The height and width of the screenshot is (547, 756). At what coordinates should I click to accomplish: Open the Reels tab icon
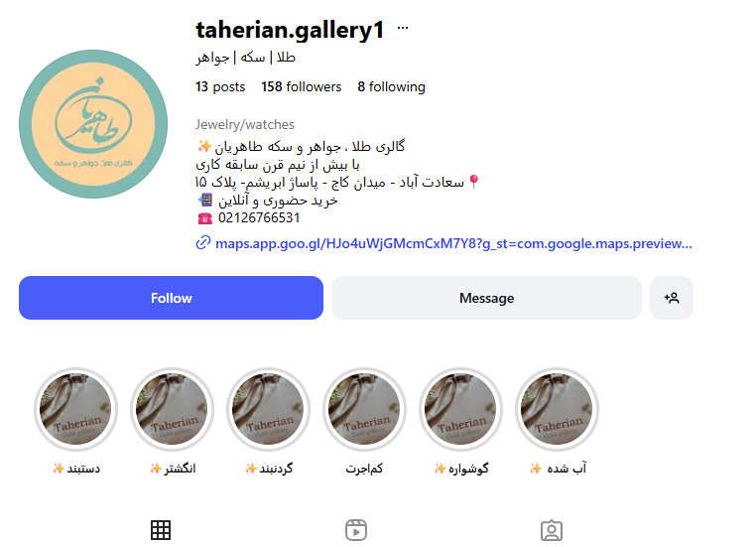pyautogui.click(x=356, y=530)
